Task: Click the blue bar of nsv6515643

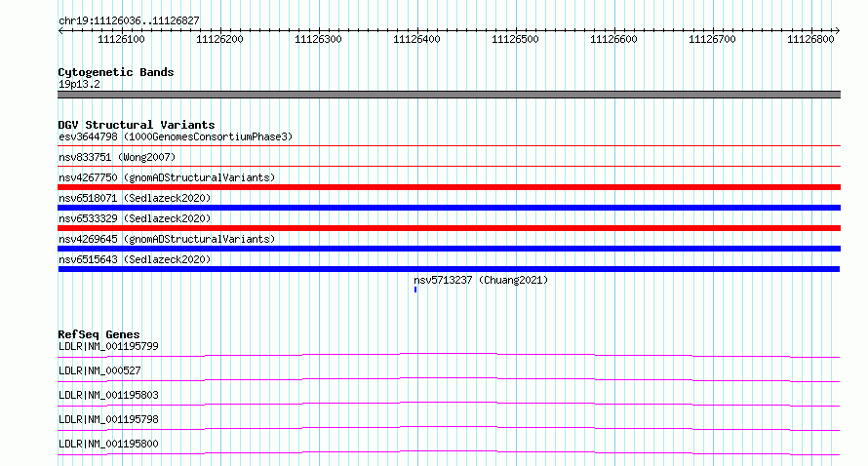Action: [x=449, y=269]
